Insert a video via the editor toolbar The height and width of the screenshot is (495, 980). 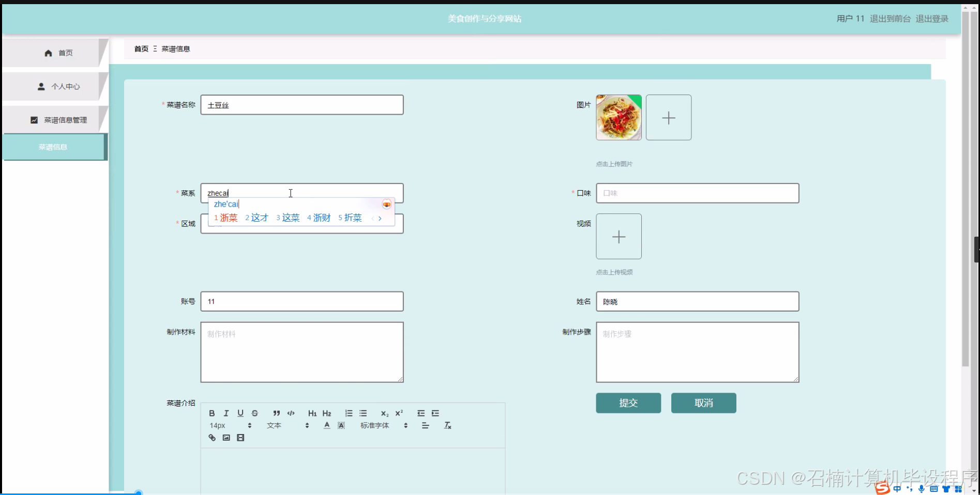(240, 437)
